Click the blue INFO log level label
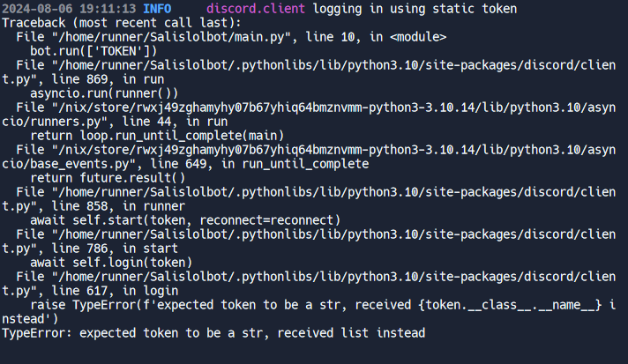The height and width of the screenshot is (364, 628). click(157, 9)
